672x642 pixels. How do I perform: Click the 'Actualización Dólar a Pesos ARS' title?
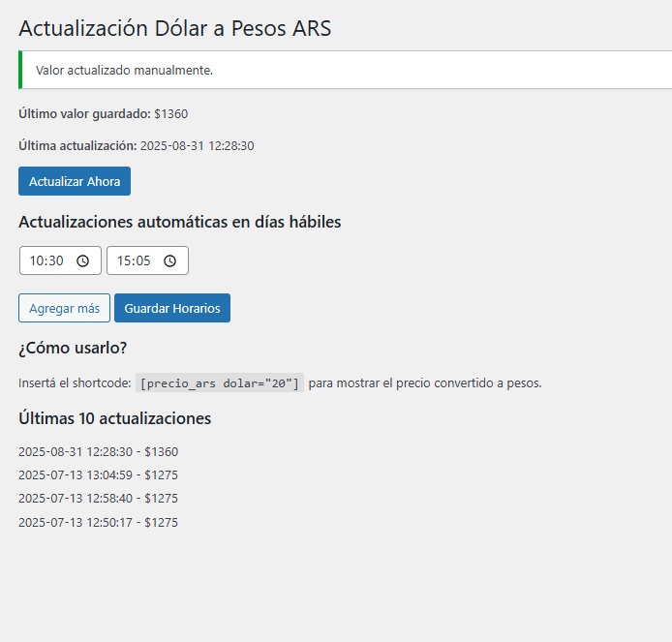(x=175, y=28)
